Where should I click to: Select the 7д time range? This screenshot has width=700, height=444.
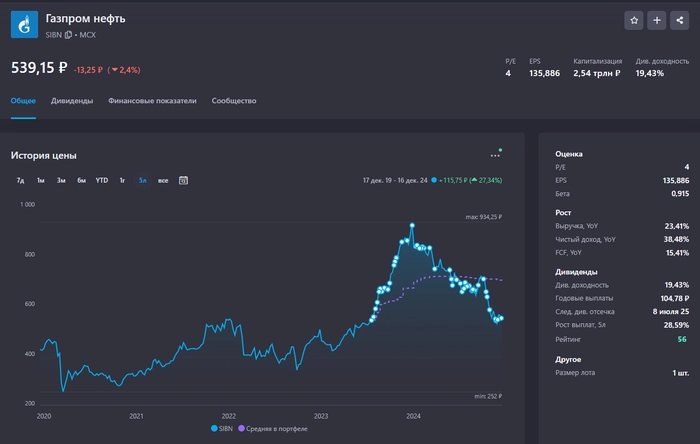(20, 180)
